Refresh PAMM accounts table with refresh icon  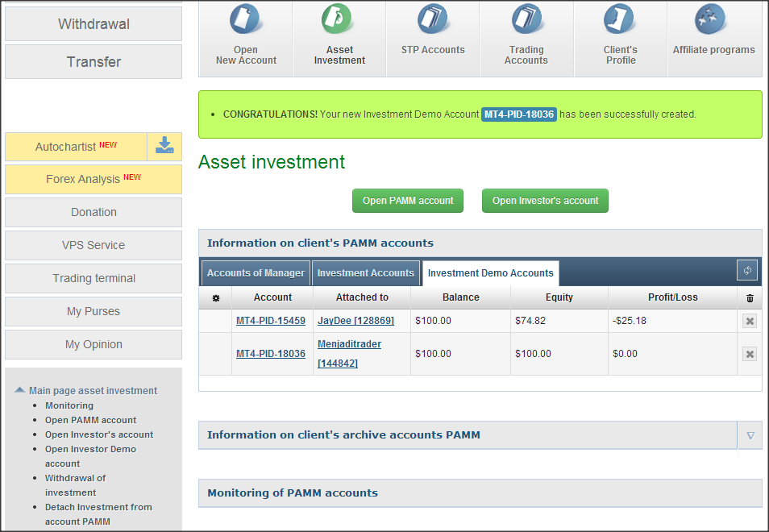point(747,270)
